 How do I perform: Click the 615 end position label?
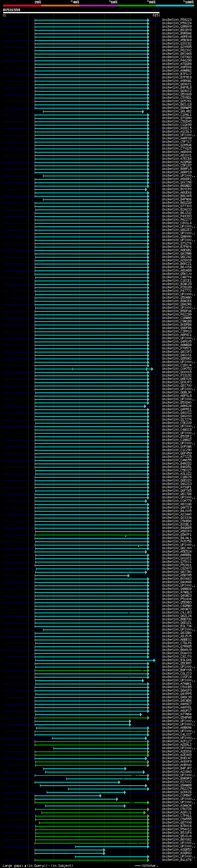point(155,15)
